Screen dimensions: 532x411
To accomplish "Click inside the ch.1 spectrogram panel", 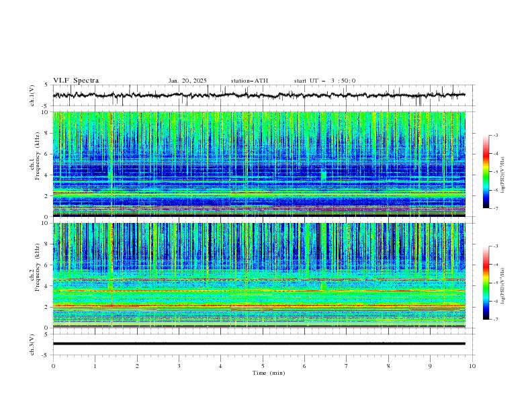I will [259, 164].
